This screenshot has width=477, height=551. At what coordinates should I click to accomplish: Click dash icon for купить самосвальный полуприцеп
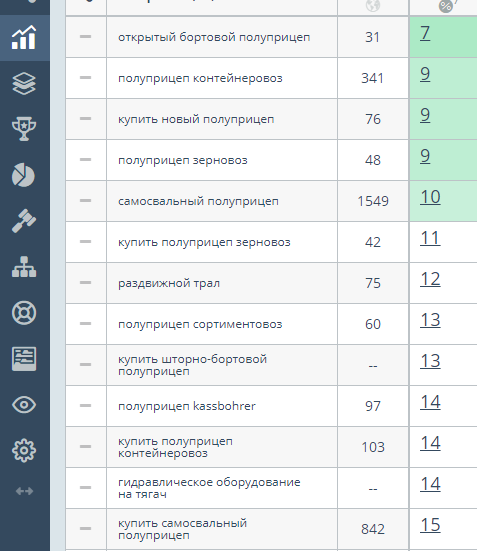click(85, 529)
